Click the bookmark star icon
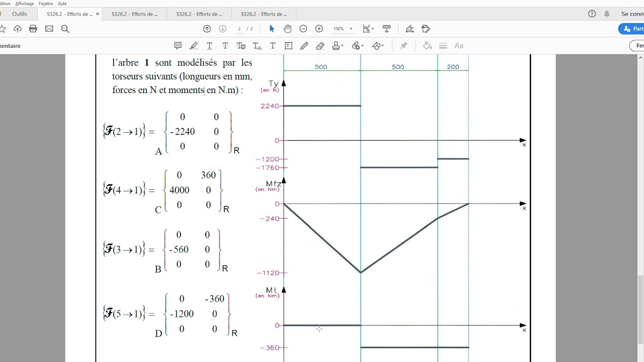 point(3,29)
